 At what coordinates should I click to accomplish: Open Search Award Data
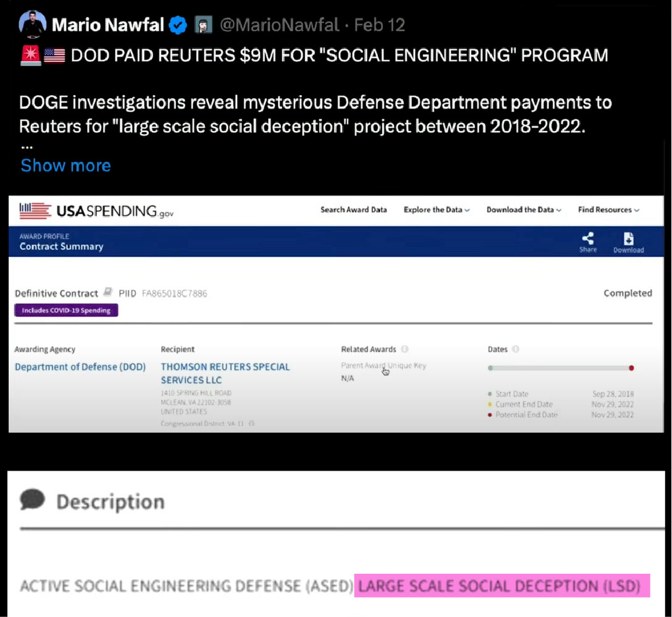point(353,209)
